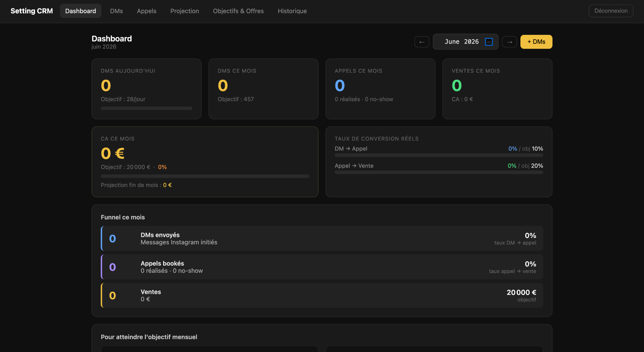Go to previous month with left arrow
The width and height of the screenshot is (644, 352).
pyautogui.click(x=422, y=42)
